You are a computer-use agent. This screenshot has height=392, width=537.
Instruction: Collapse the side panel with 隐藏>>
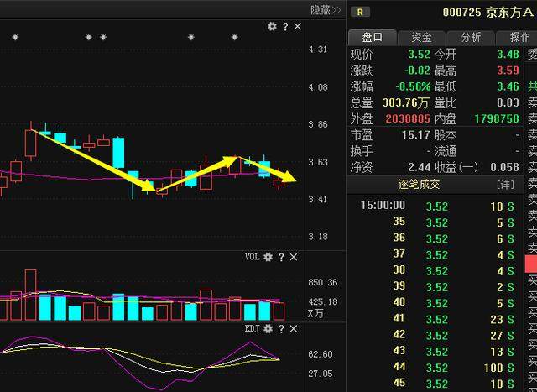point(326,10)
